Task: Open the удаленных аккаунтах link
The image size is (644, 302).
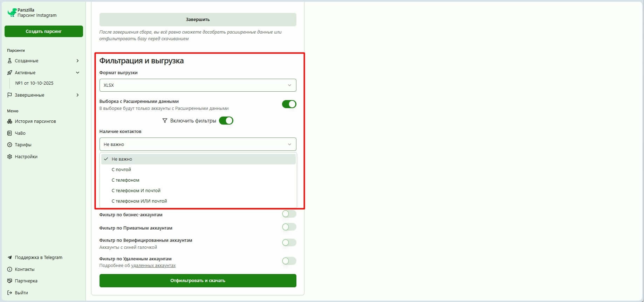Action: pyautogui.click(x=153, y=266)
